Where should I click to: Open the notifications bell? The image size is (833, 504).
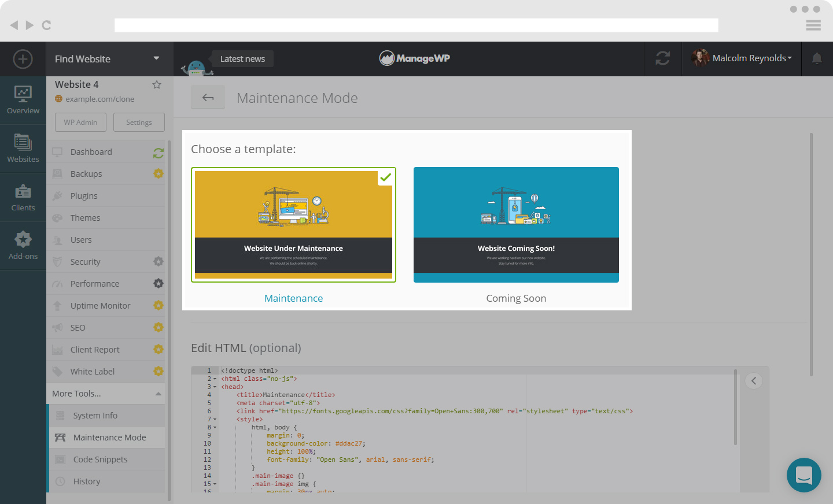[816, 58]
